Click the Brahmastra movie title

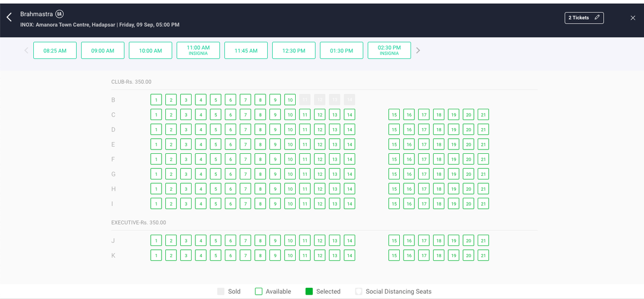36,13
